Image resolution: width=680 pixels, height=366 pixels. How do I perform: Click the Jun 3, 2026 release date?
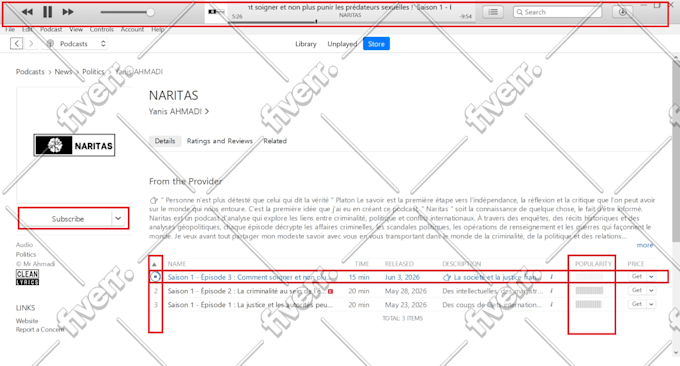coord(402,277)
